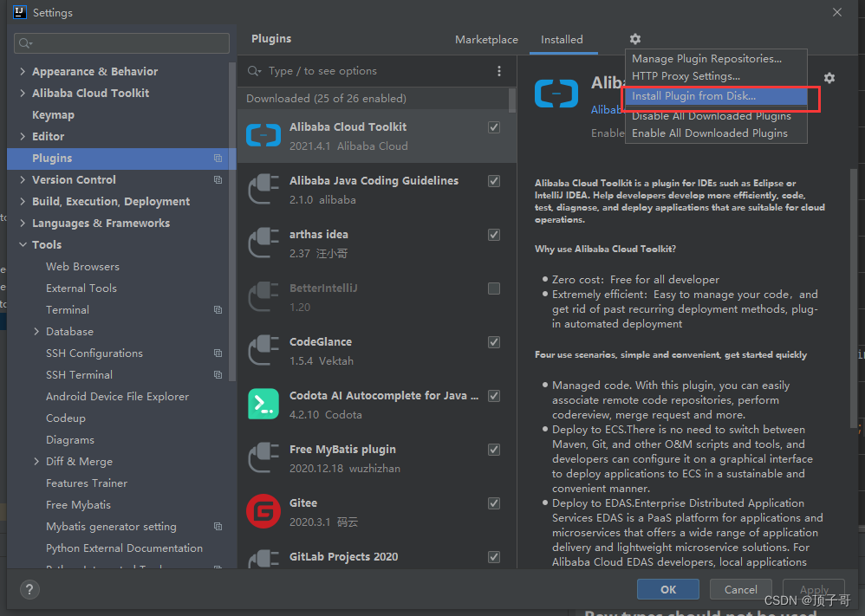
Task: Expand the Appearance & Behavior section
Action: (x=23, y=71)
